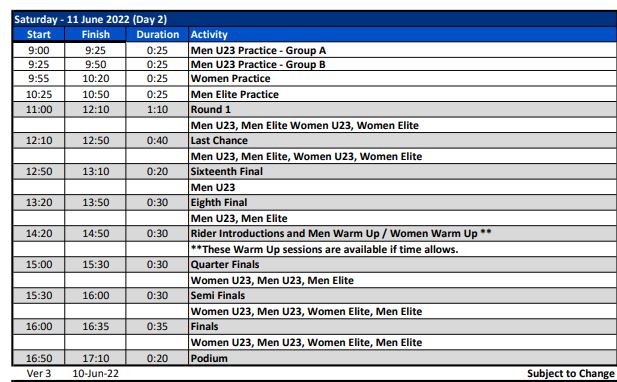Click the Finals activity cell
The width and height of the screenshot is (617, 382).
[x=403, y=327]
